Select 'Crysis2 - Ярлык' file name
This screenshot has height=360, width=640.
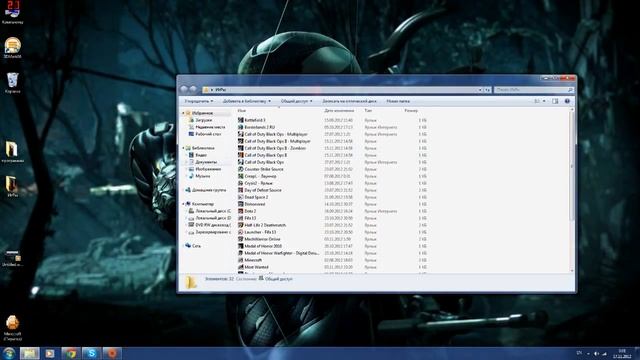click(x=258, y=183)
